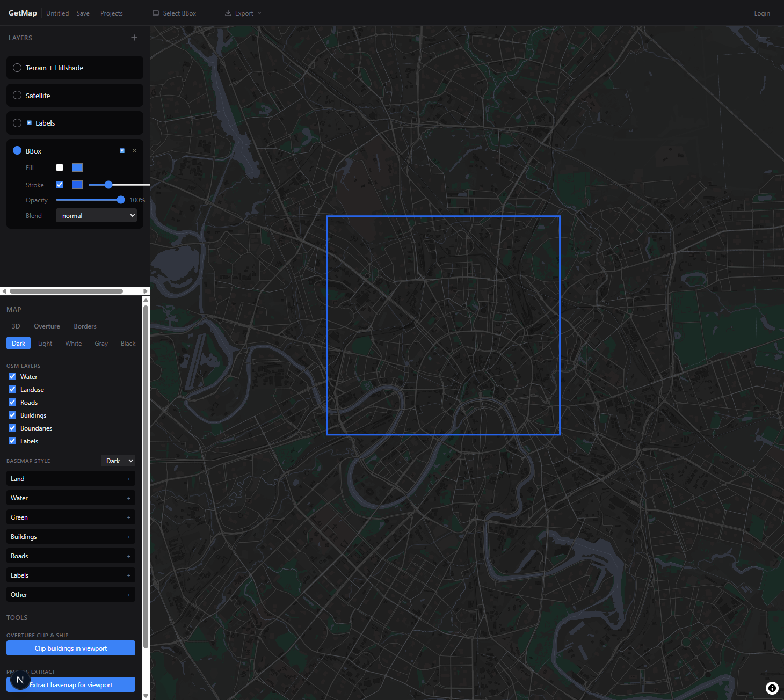
Task: Uncheck the Roads OSM layer
Action: (x=12, y=402)
